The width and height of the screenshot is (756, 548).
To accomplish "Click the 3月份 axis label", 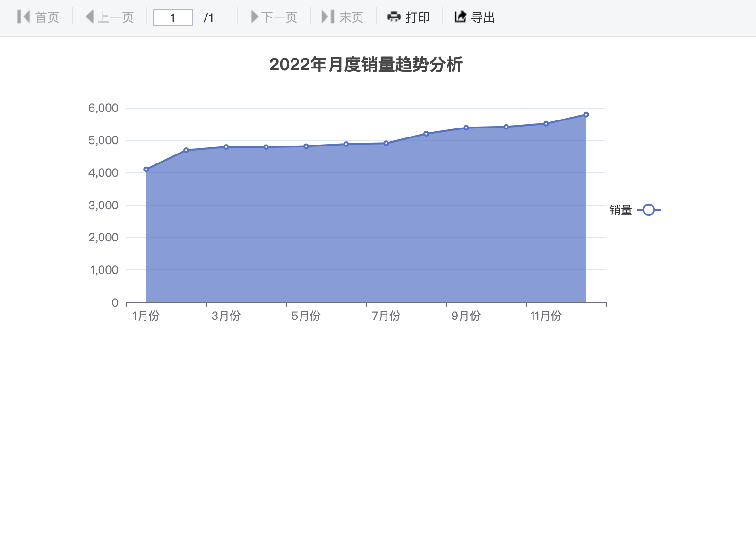I will click(226, 316).
